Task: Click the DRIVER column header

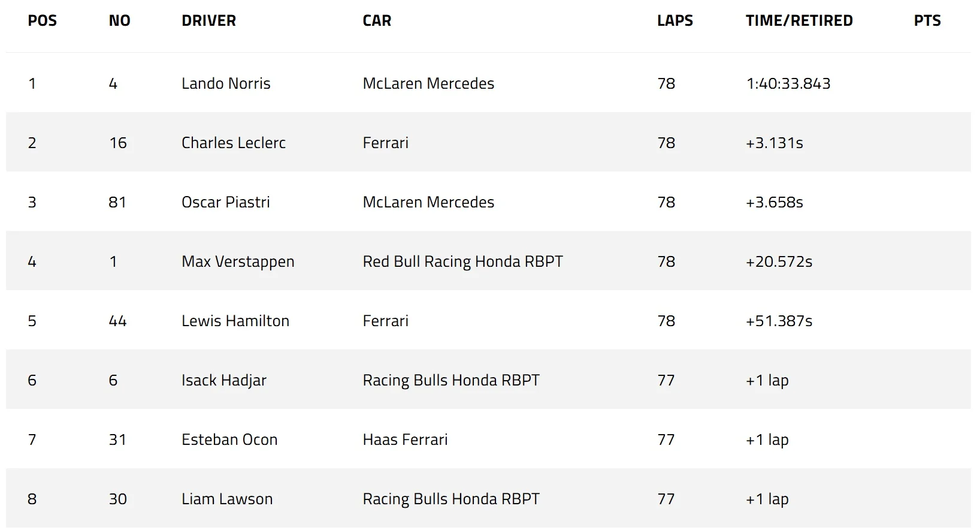Action: [208, 21]
